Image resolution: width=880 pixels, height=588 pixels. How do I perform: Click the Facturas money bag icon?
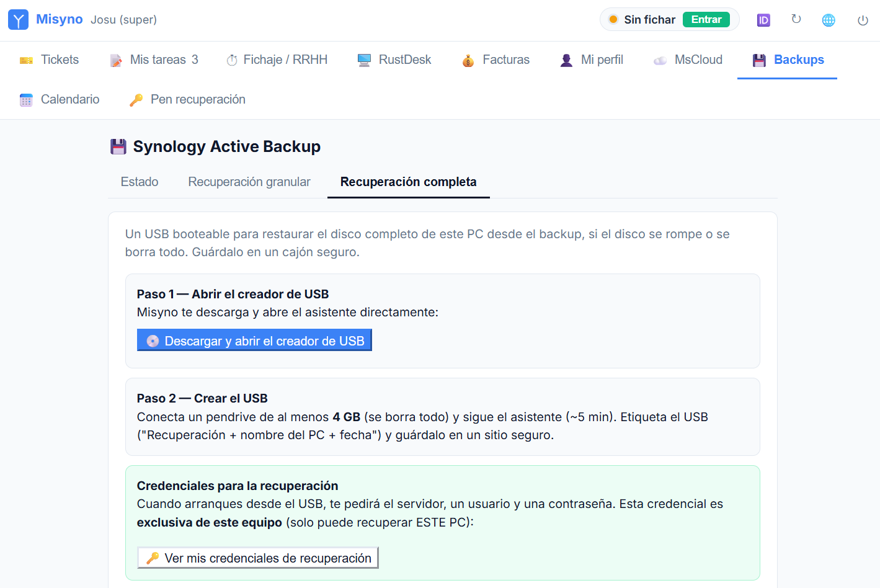pos(468,60)
